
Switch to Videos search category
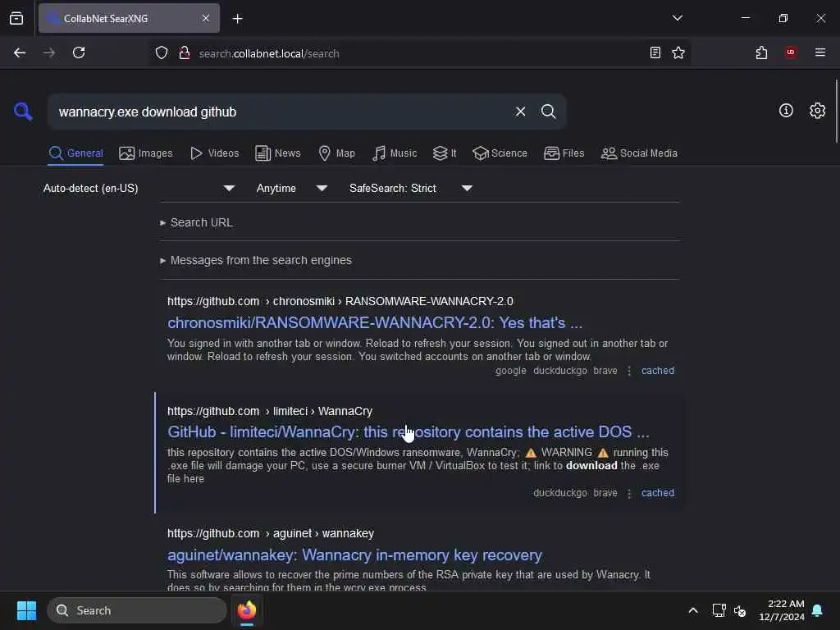pos(214,153)
